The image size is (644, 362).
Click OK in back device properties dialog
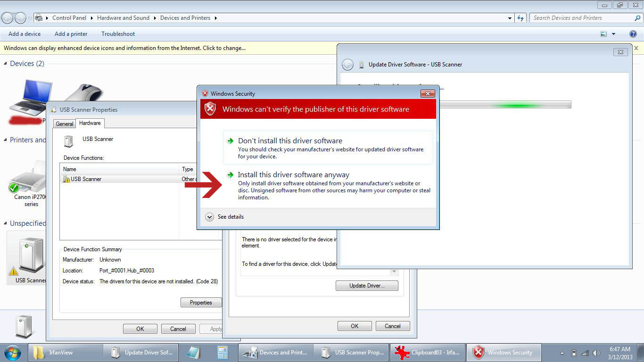(x=355, y=326)
